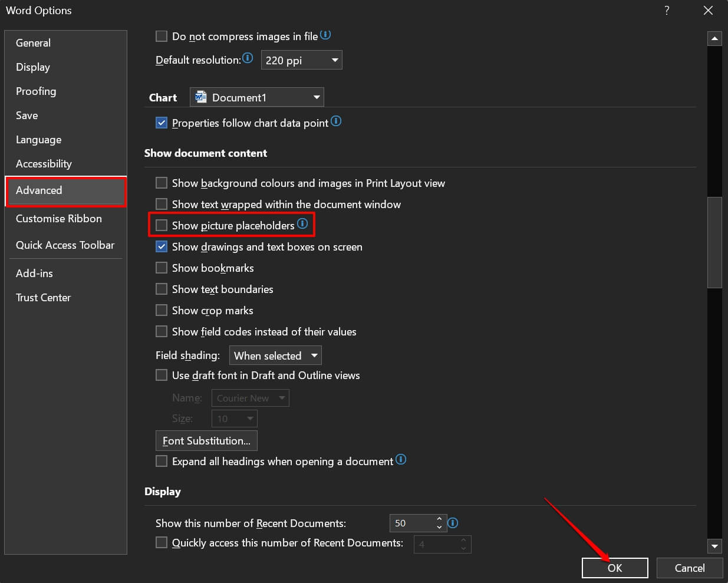Click the info icon beside Show picture placeholders
Viewport: 728px width, 583px height.
tap(302, 224)
